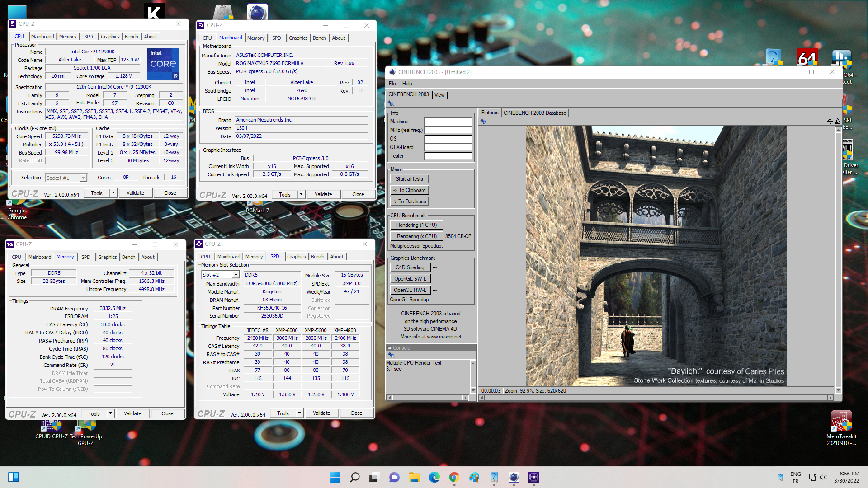Screen dimensions: 868x488
Task: Click the GFX-Board input field
Action: click(448, 147)
